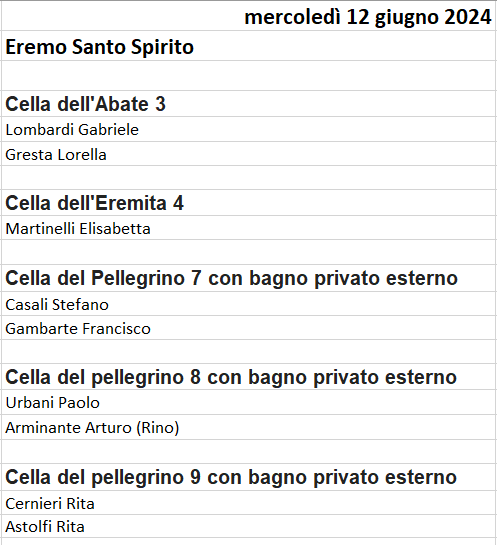Click the Urbani Paolo cell
Viewport: 497px width, 545px height.
coord(248,402)
